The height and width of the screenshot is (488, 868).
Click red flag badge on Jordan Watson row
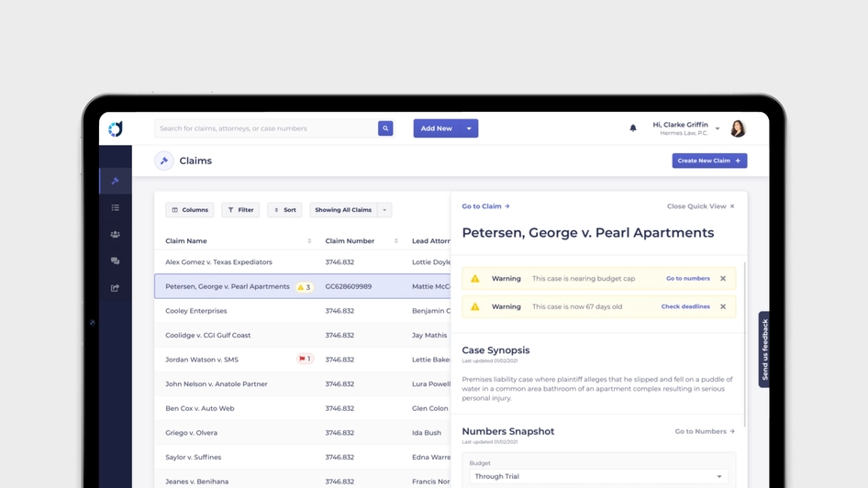[x=305, y=359]
